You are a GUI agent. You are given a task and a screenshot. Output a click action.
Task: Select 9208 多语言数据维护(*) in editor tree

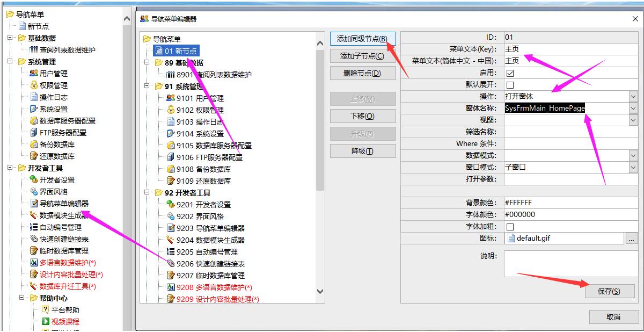[x=214, y=287]
